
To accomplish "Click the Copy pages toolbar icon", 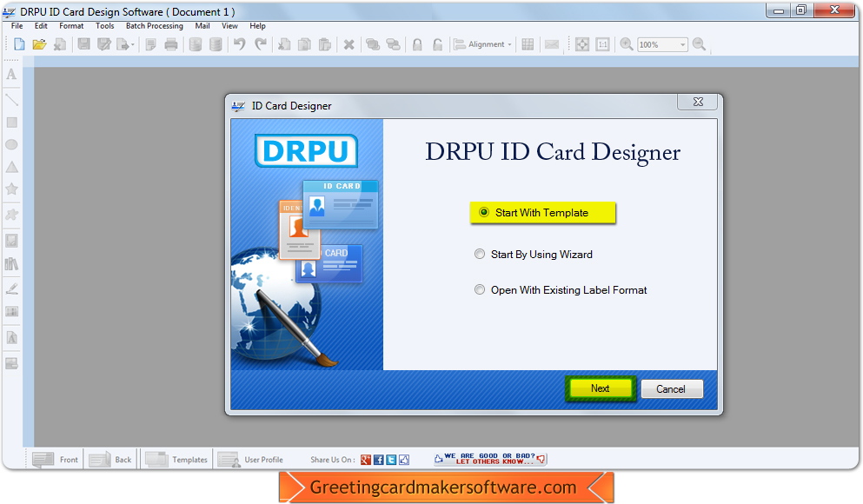I will point(304,44).
